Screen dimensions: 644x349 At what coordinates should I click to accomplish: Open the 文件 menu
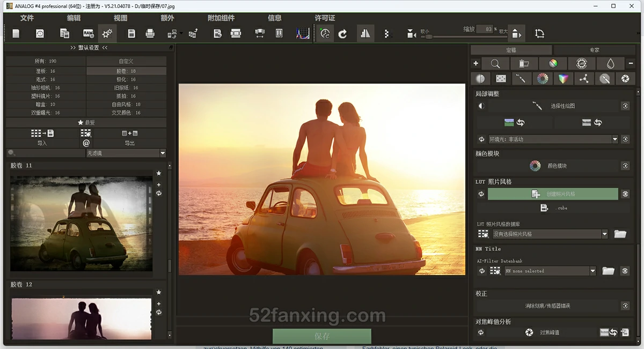[27, 18]
